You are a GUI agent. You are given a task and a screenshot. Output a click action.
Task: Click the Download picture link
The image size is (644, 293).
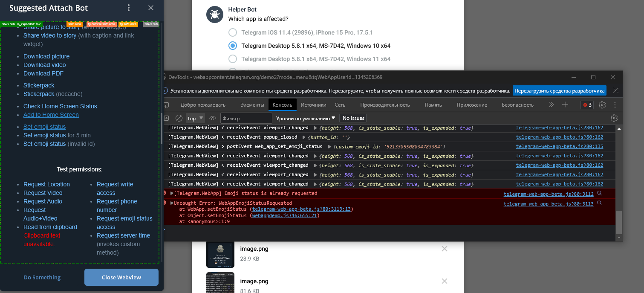[x=46, y=56]
